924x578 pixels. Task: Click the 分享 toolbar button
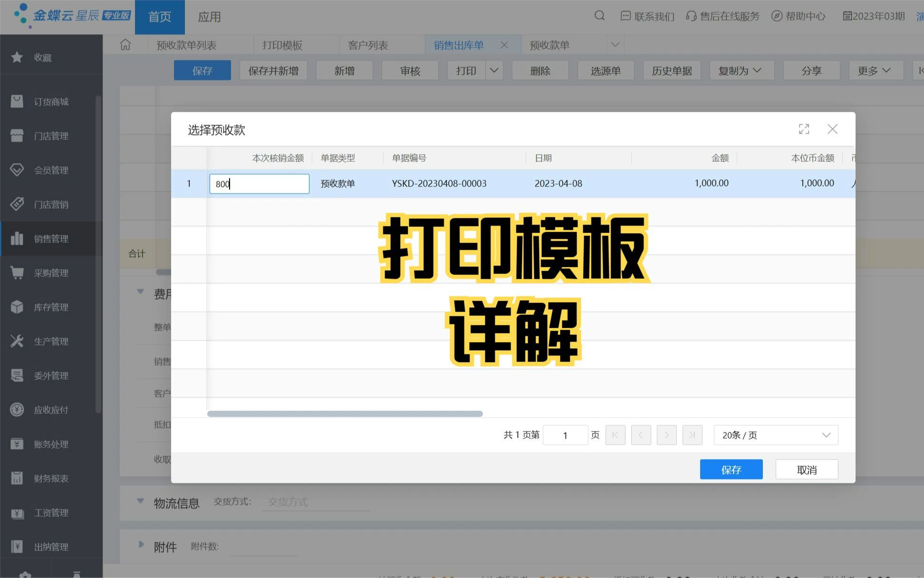tap(812, 70)
